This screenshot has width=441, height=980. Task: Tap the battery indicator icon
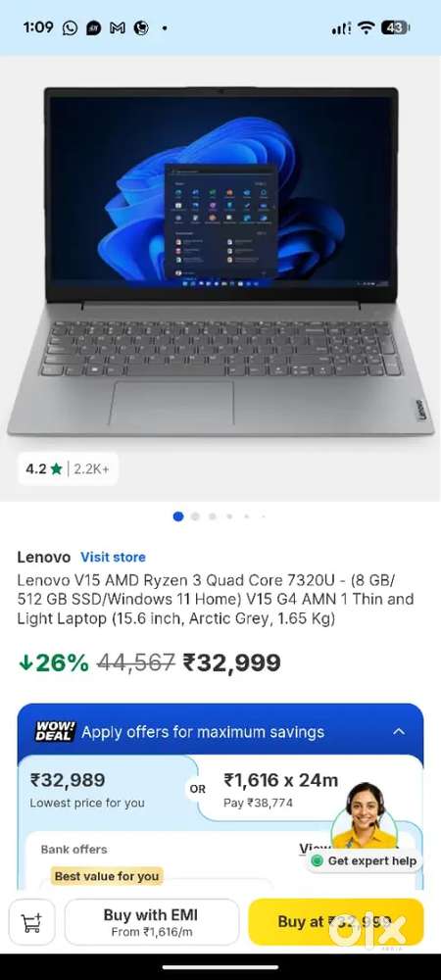(395, 28)
